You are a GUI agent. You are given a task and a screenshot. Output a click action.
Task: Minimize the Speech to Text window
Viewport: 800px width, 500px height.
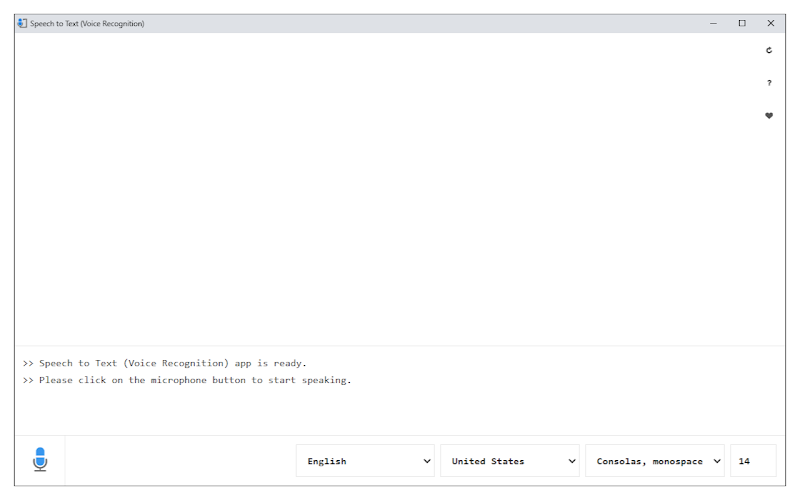click(713, 23)
